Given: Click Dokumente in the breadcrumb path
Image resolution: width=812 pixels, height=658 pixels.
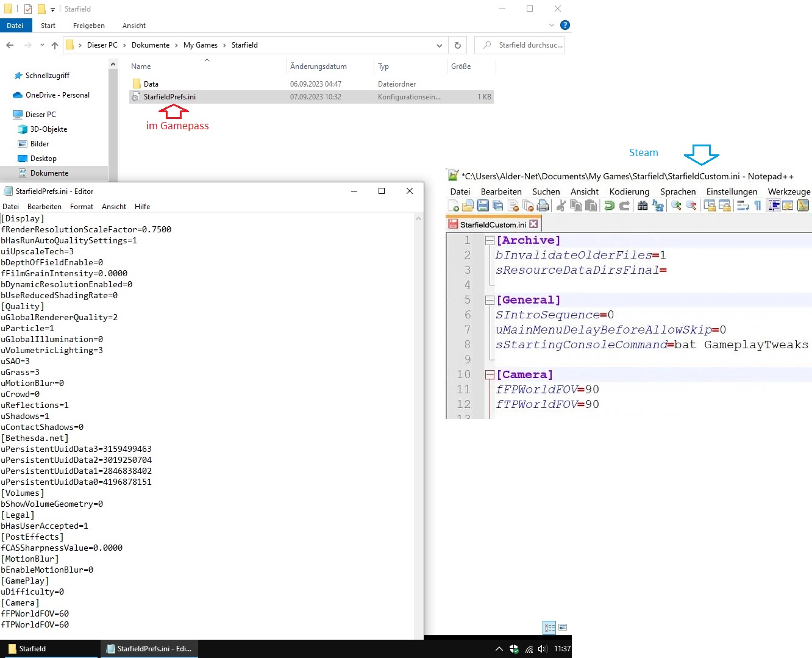Looking at the screenshot, I should point(151,45).
